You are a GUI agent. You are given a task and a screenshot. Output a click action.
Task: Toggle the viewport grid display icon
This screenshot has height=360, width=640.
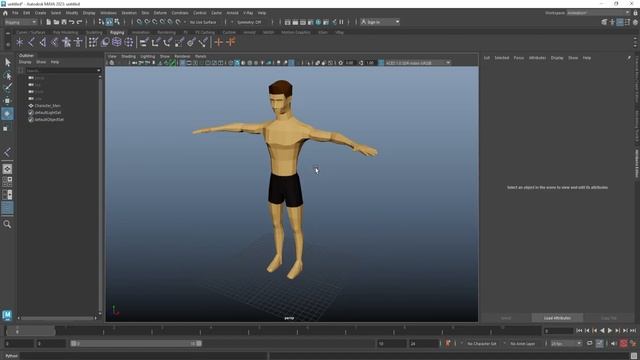point(182,63)
